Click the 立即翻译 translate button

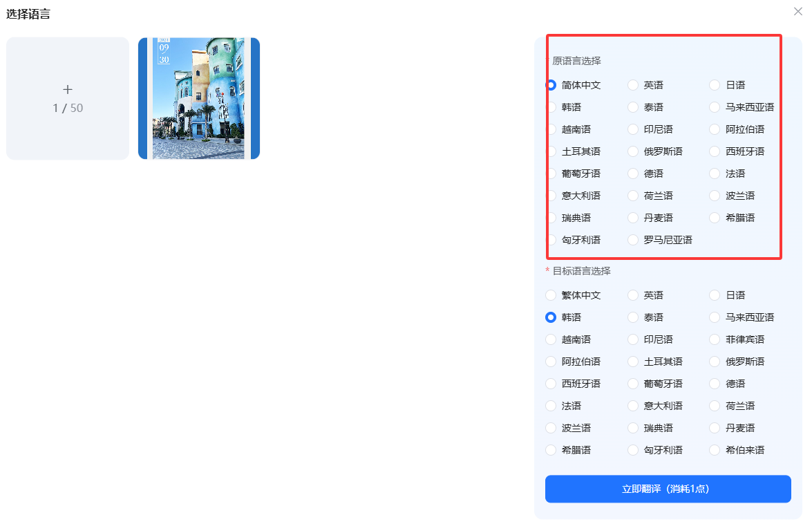point(668,489)
